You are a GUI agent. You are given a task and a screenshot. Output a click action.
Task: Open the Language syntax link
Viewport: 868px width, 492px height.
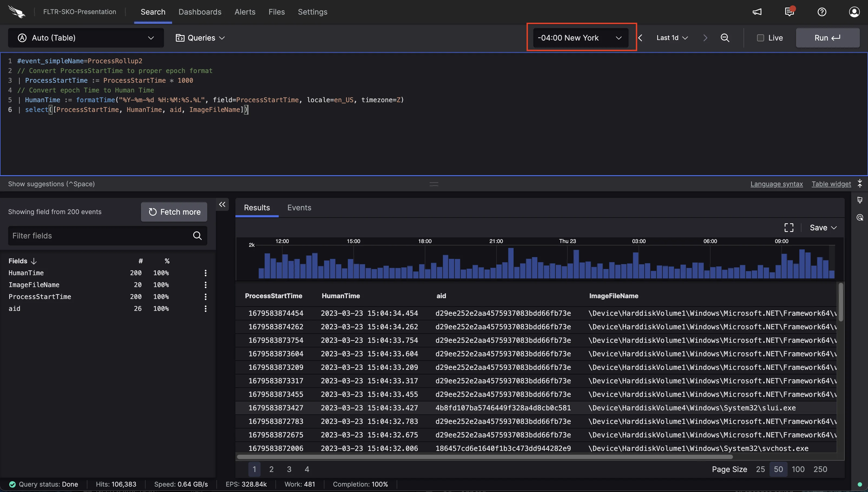point(776,184)
